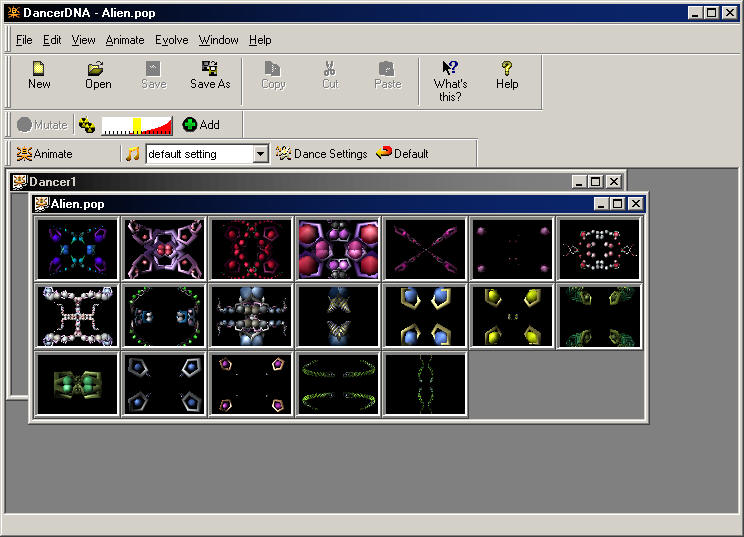
Task: Select the thin magenta X dancer thumbnail
Action: click(425, 249)
